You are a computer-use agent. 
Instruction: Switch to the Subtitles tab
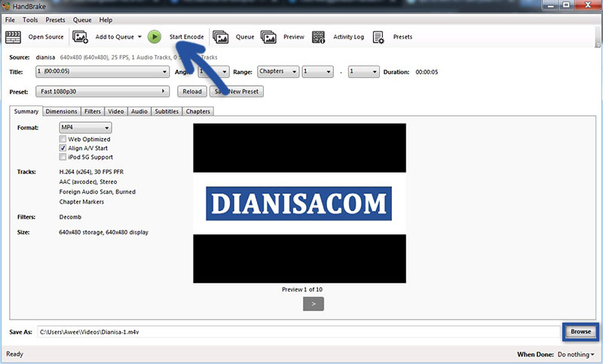click(x=167, y=112)
